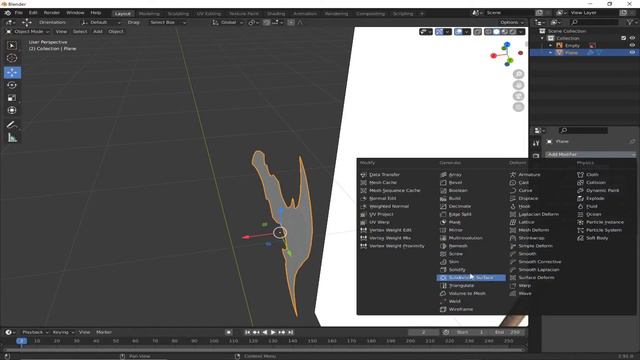Image resolution: width=640 pixels, height=360 pixels.
Task: Click the Blender logo menu icon
Action: [x=7, y=13]
